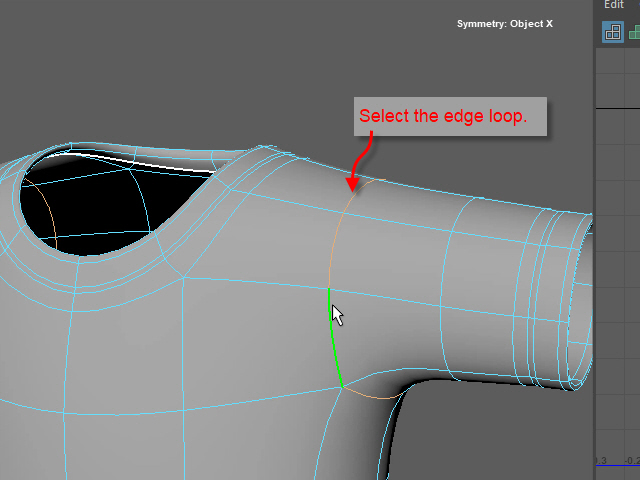
Task: Click the blue highlighted UV shell icon
Action: 612,32
